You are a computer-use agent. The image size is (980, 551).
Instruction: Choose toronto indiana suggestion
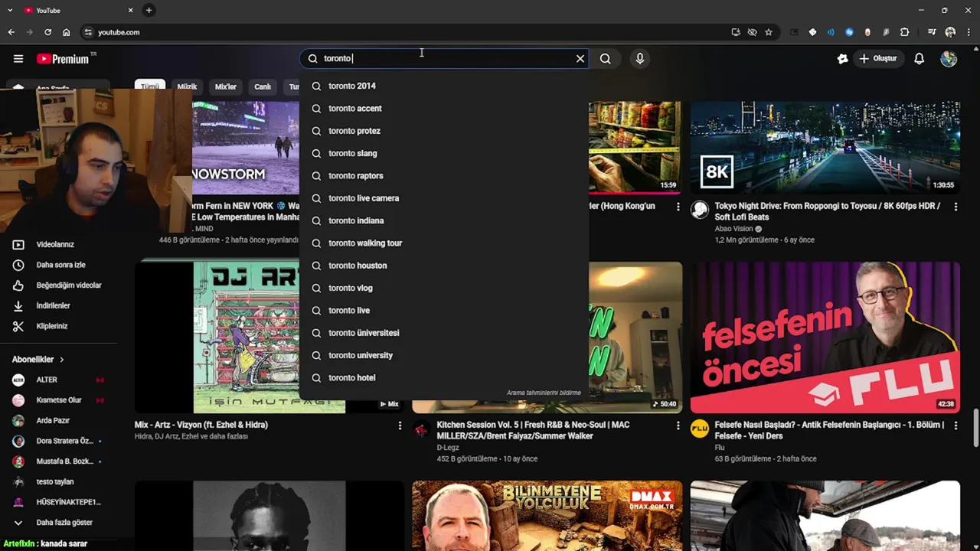pyautogui.click(x=444, y=220)
